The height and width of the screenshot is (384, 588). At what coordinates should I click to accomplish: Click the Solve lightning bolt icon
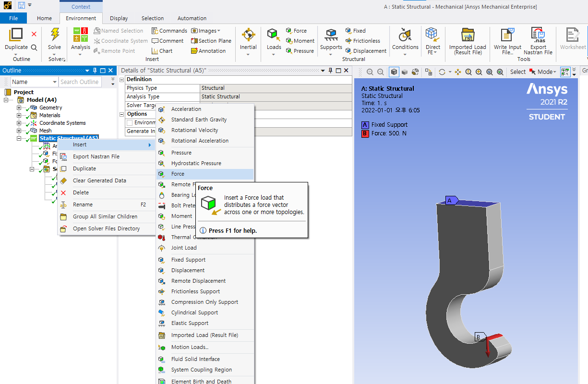55,35
